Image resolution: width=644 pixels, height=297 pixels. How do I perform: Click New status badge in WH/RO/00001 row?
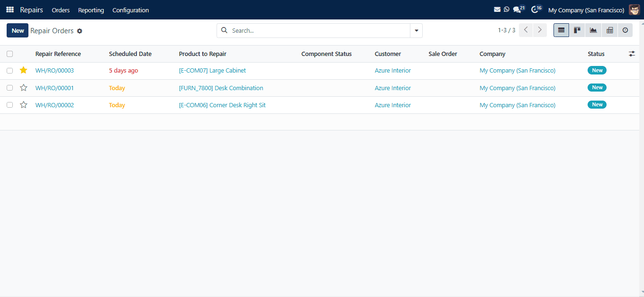tap(597, 87)
